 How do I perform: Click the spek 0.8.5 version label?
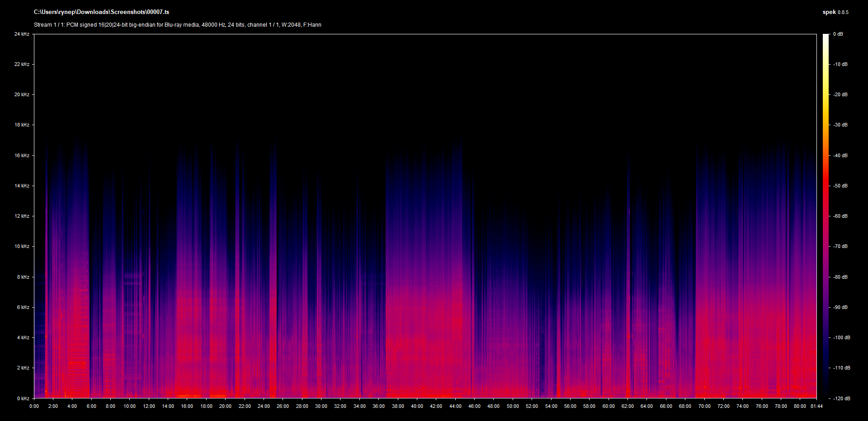tap(835, 12)
